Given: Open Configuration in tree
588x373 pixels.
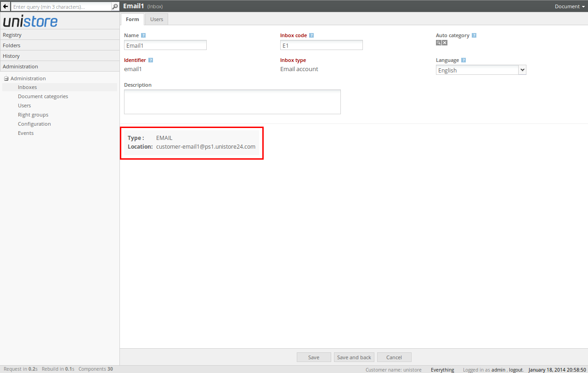Looking at the screenshot, I should point(34,124).
